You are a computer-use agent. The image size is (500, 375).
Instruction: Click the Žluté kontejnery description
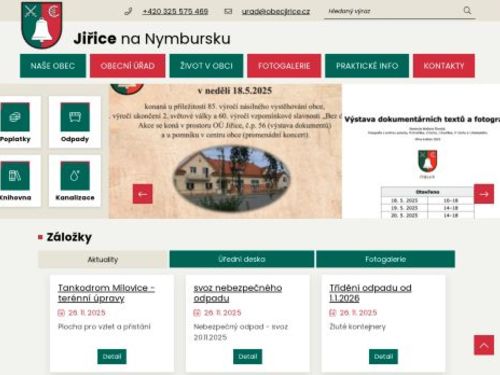pyautogui.click(x=358, y=327)
